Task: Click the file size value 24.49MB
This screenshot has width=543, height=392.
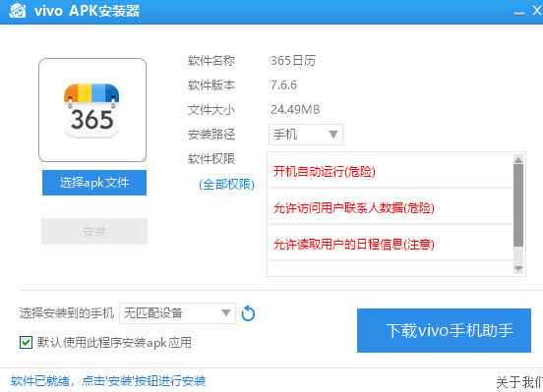Action: point(295,110)
